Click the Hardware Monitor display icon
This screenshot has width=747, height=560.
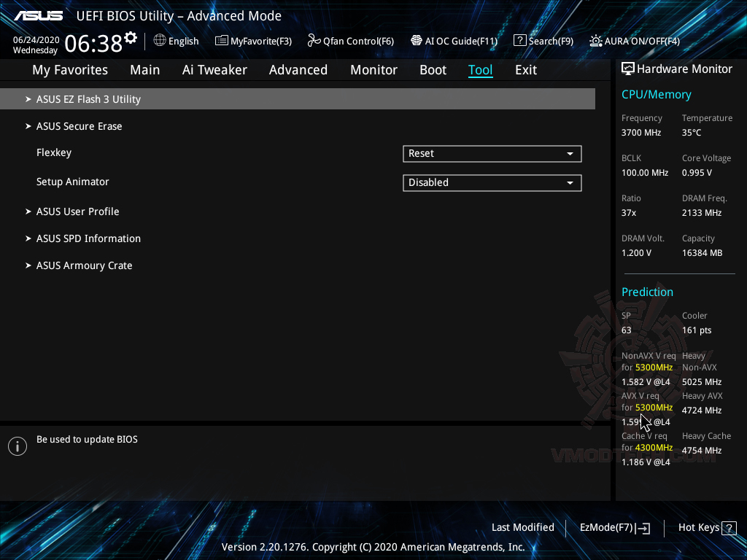(x=628, y=69)
